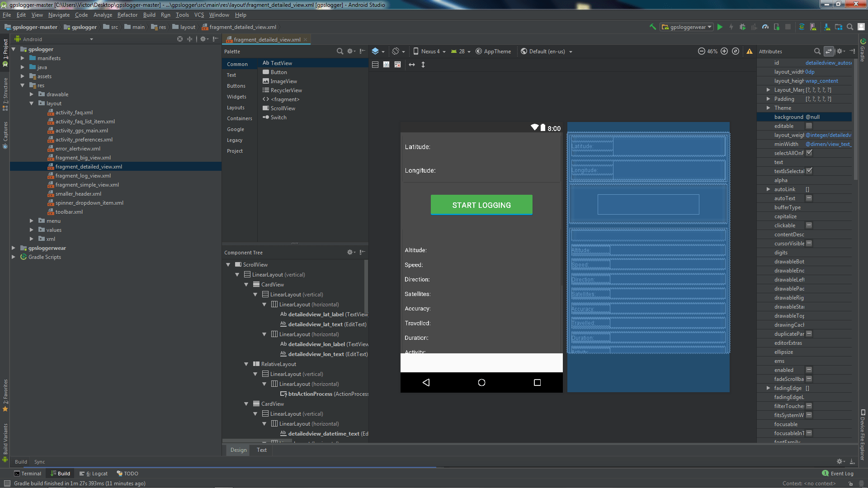Toggle the textIsSelectable checkbox
The height and width of the screenshot is (488, 868).
[810, 171]
